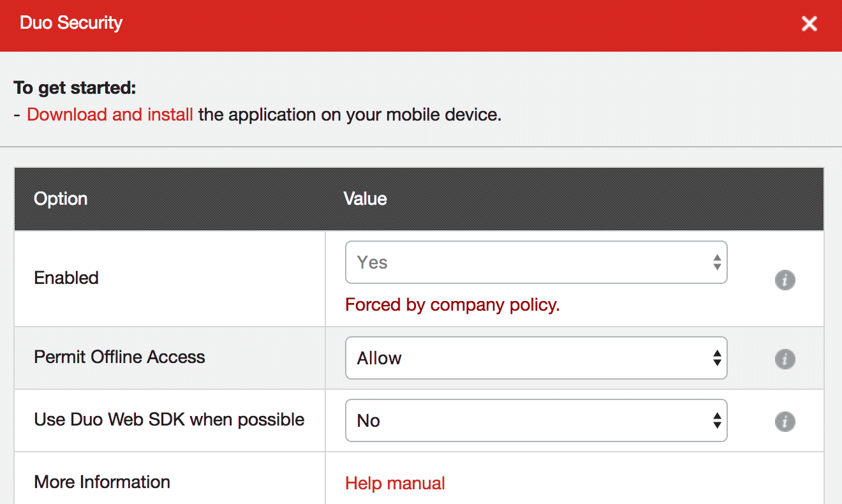Viewport: 842px width, 504px height.
Task: Open info icon beside Use Duo Web SDK
Action: [x=785, y=422]
